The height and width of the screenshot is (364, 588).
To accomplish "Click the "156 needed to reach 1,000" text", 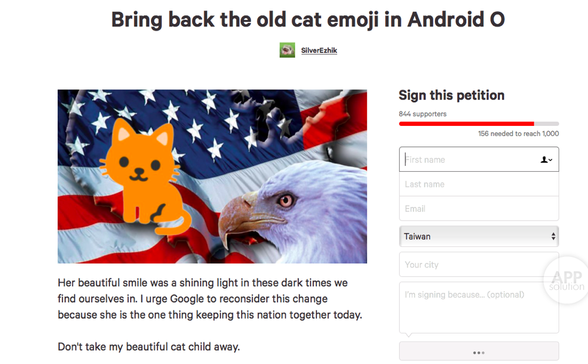I will 518,133.
